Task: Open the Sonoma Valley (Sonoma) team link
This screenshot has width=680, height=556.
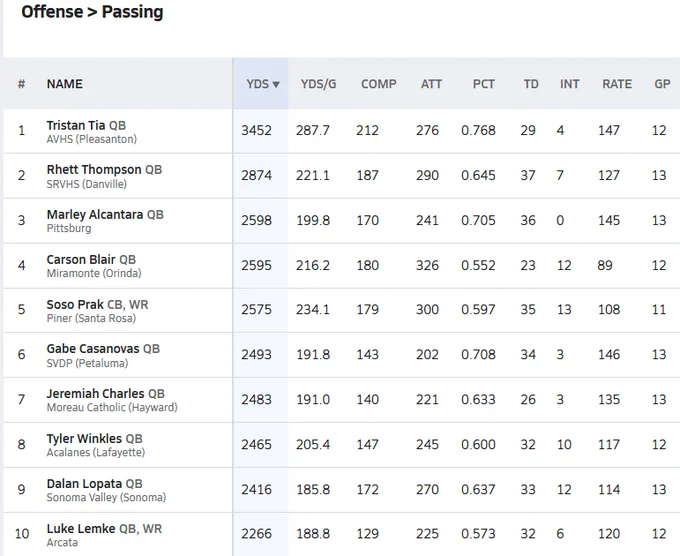Action: pos(106,497)
